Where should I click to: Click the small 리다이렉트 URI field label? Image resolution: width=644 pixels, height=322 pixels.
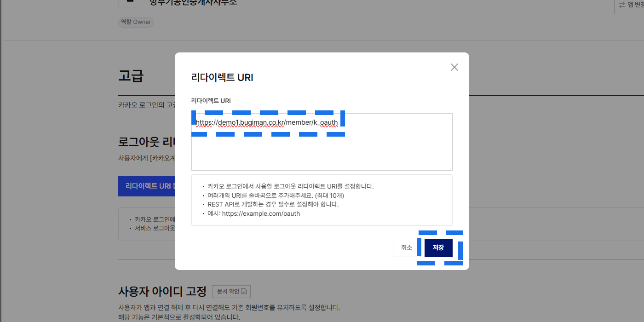(x=211, y=101)
